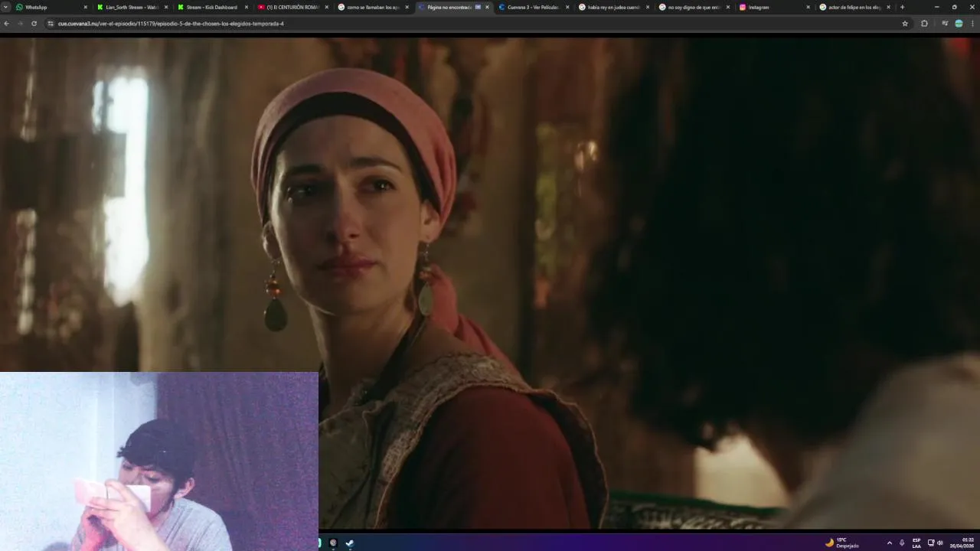Open the browser extensions menu
The image size is (980, 551).
924,24
